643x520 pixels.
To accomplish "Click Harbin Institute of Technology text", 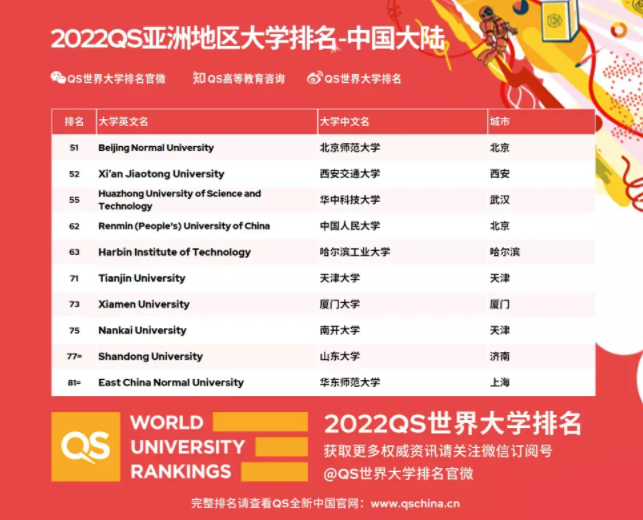I will [174, 252].
